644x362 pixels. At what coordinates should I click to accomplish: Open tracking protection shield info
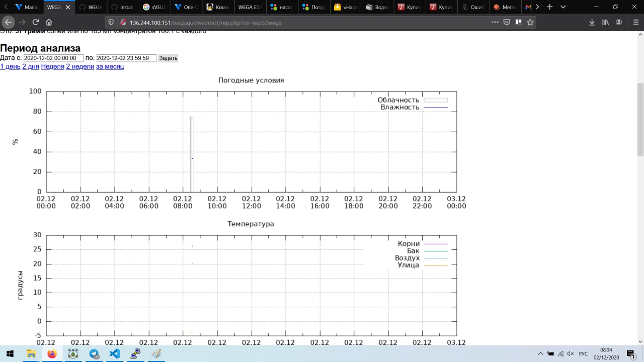pos(112,22)
